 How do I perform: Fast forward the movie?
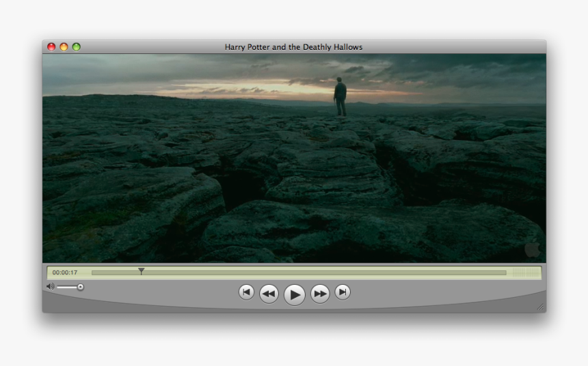point(320,294)
